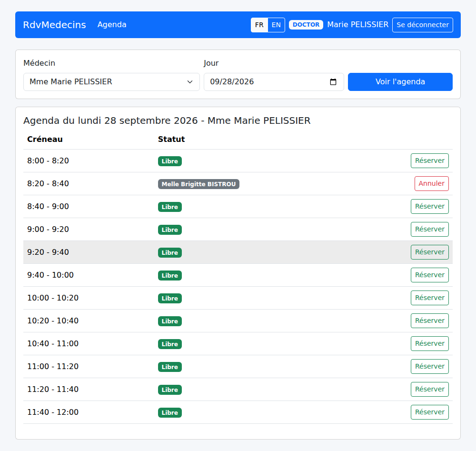Reserve the 11:00 - 11:20 slot
476x451 pixels.
pos(429,366)
